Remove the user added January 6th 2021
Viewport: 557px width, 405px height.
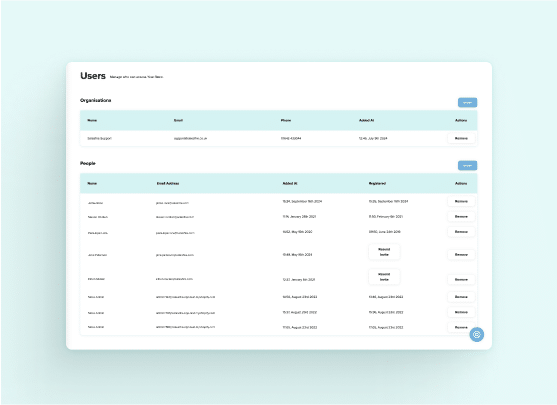pos(461,279)
